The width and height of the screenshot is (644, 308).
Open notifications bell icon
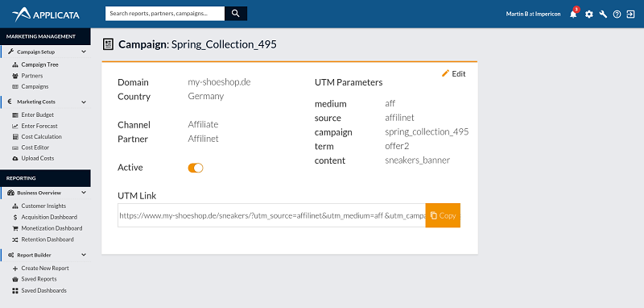[573, 15]
